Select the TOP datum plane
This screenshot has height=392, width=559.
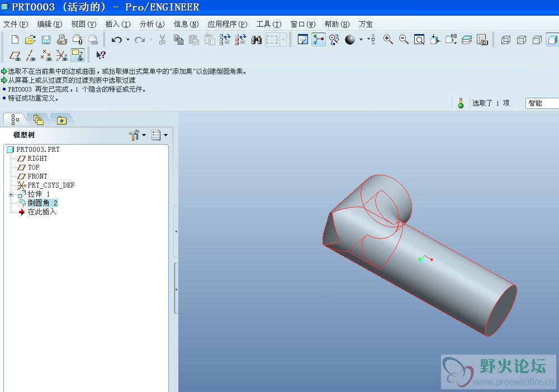pyautogui.click(x=29, y=168)
